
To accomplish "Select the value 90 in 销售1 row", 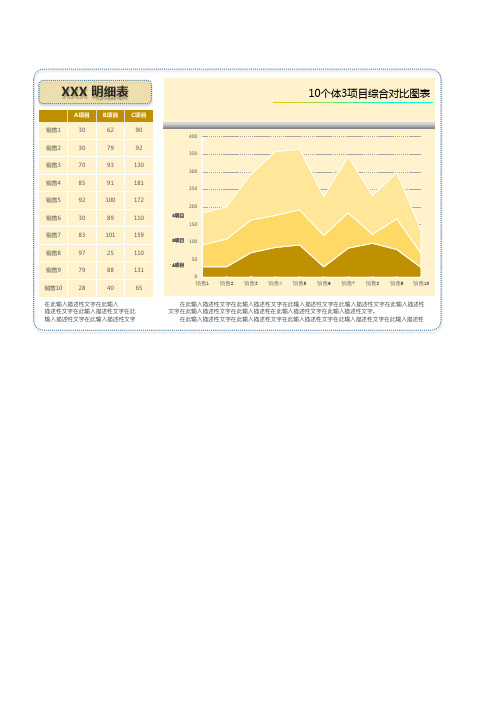I will click(139, 130).
